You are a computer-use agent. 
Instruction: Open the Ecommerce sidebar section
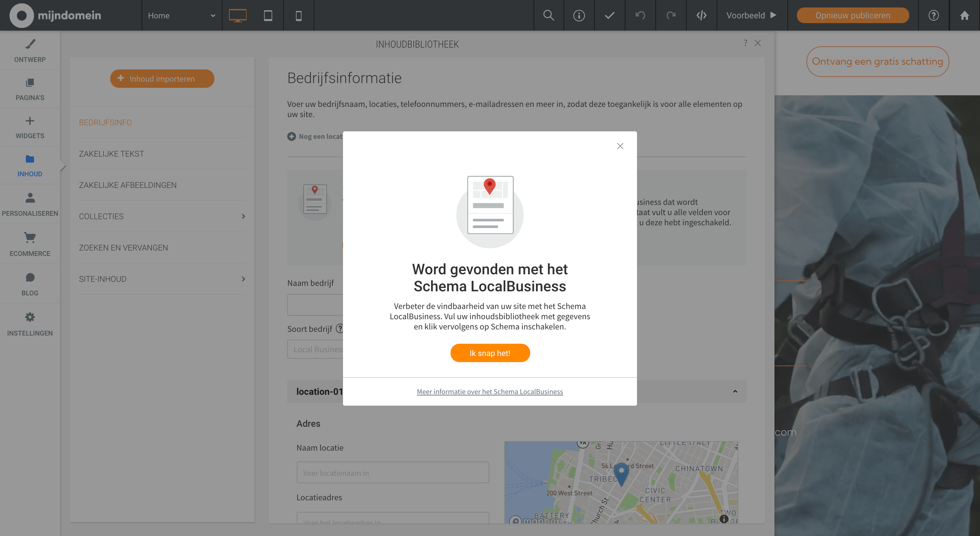coord(30,244)
